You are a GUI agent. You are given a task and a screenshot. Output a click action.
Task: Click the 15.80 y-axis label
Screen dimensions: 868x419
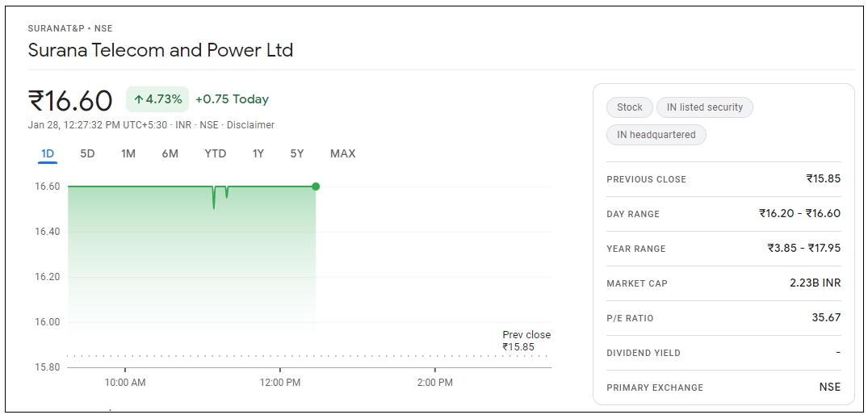(x=47, y=367)
